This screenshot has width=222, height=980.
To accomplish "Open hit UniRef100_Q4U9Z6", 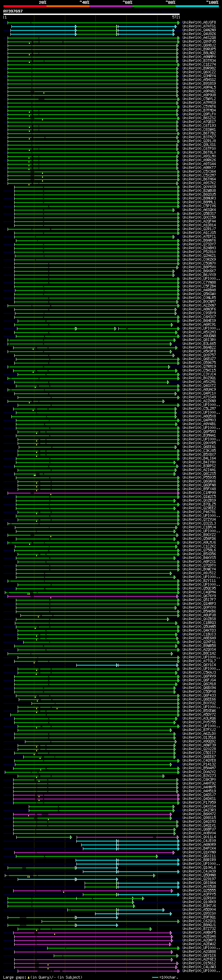I will (x=199, y=34).
